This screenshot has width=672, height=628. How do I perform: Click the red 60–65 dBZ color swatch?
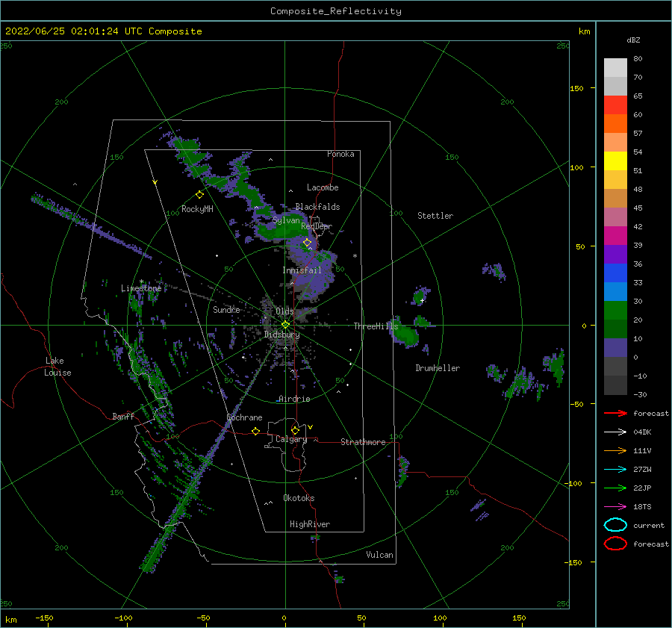coord(615,105)
